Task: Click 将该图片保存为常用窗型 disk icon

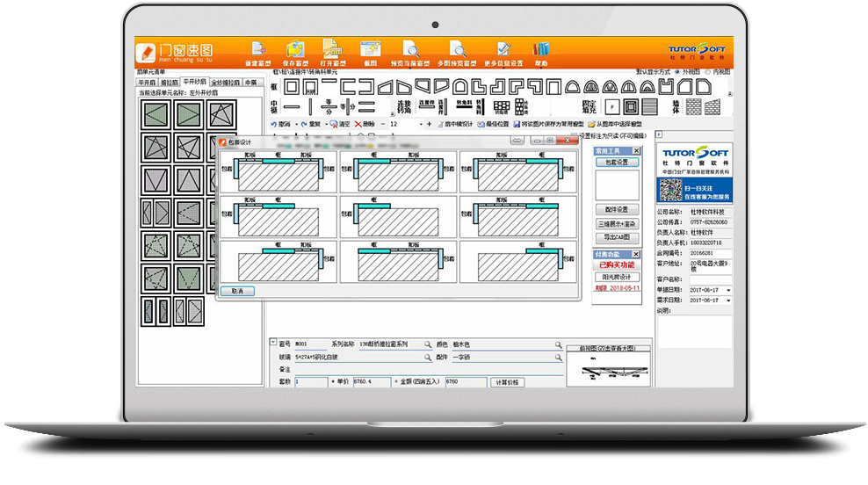Action: click(517, 124)
